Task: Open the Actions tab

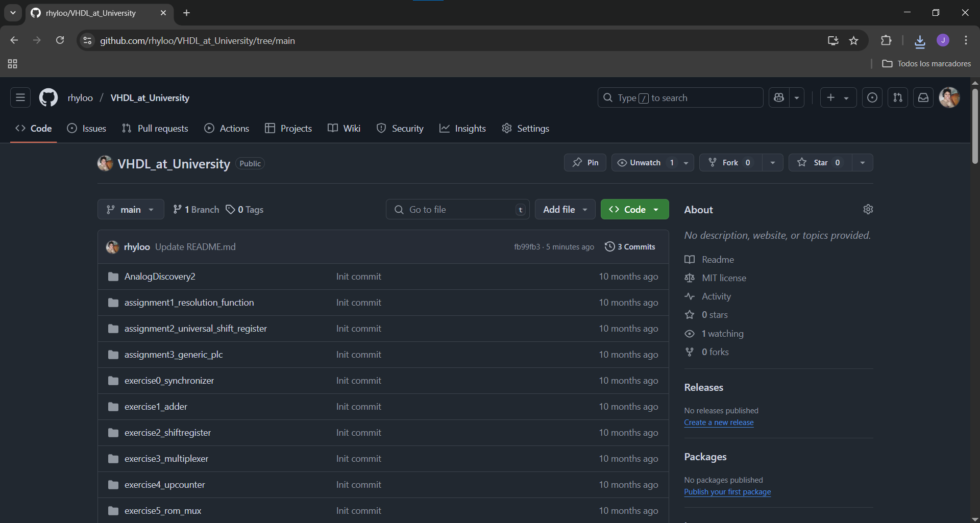Action: 227,129
